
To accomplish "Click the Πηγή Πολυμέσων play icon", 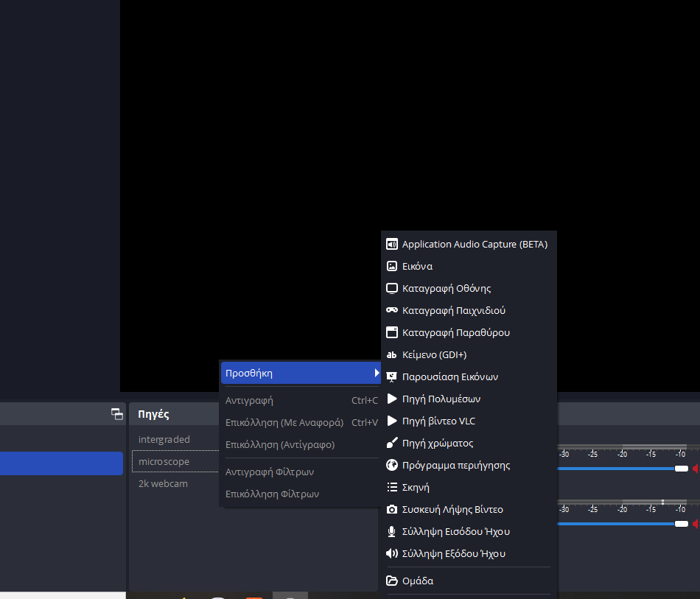I will [391, 399].
